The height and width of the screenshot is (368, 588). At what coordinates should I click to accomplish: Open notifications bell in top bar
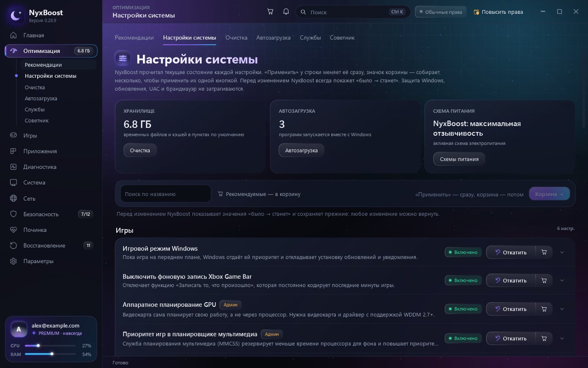[286, 11]
